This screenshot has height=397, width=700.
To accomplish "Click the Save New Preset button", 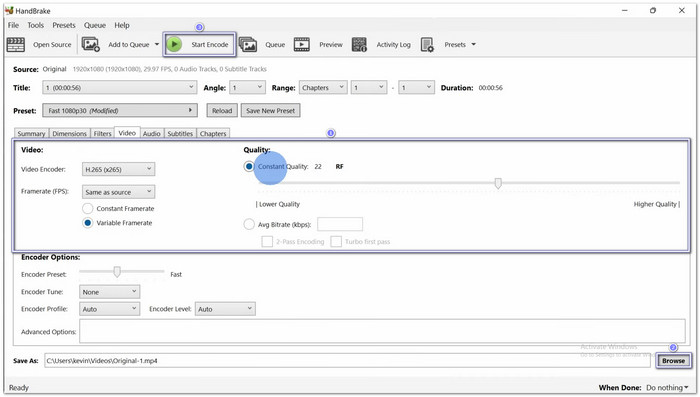I will click(271, 110).
